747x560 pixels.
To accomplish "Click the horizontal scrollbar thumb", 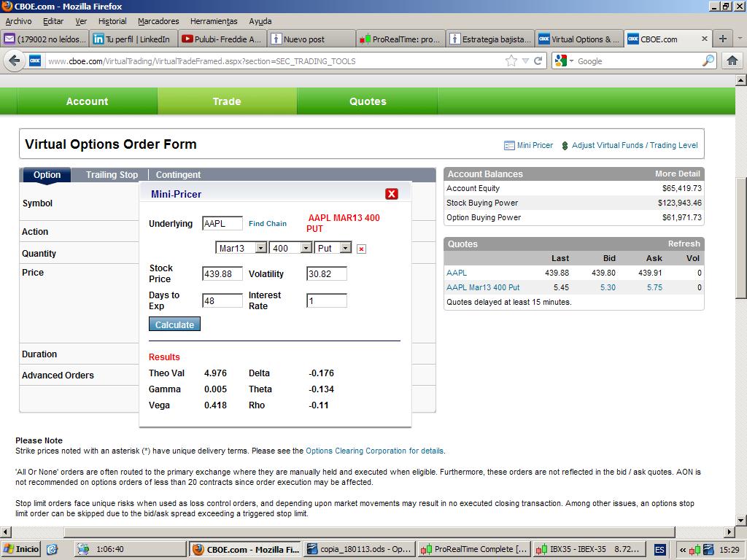I will pos(369,532).
